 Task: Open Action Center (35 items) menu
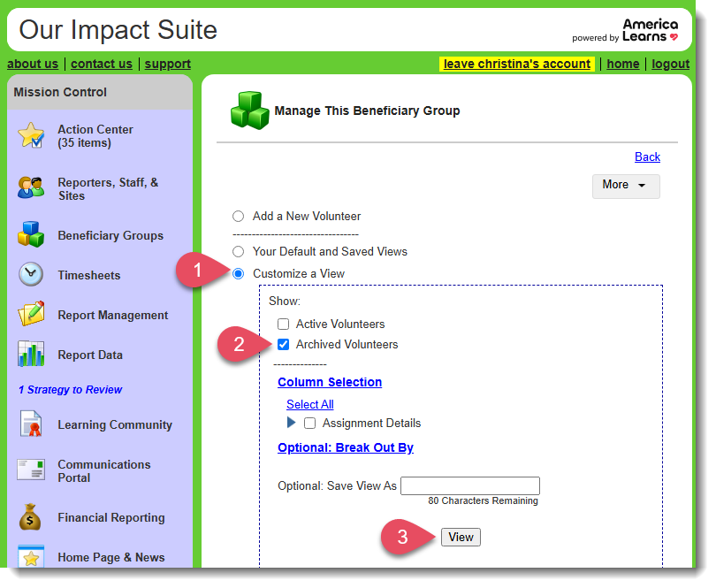coord(95,136)
